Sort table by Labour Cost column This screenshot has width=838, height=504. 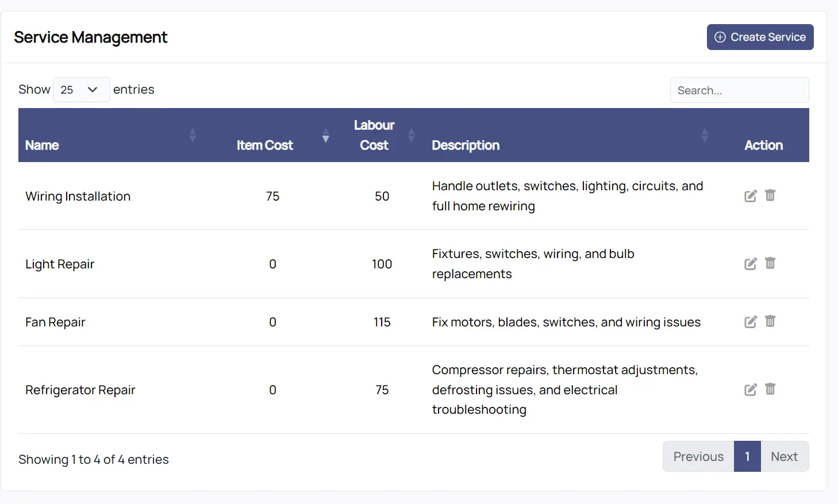374,135
